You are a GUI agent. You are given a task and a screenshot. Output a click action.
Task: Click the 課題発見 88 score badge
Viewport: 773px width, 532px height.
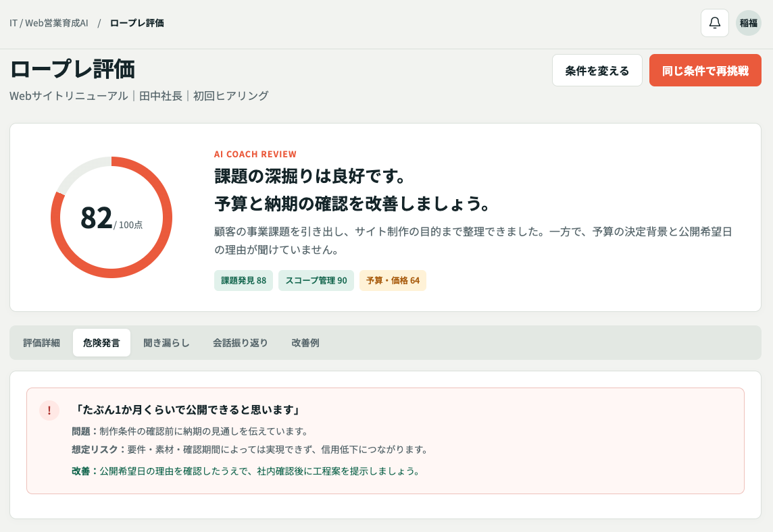pos(243,280)
